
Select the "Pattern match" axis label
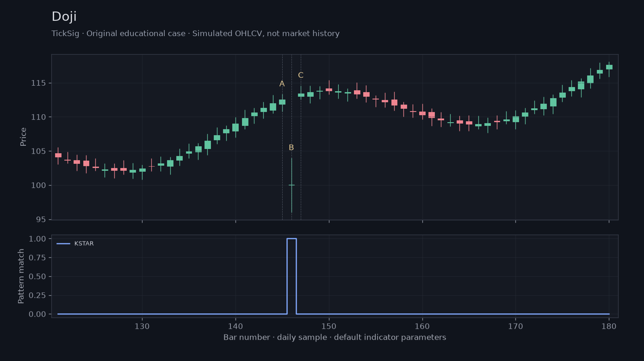click(x=21, y=276)
